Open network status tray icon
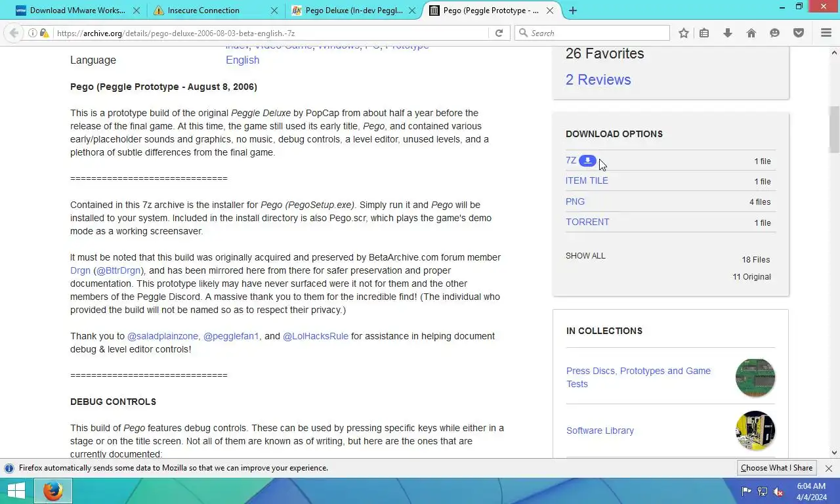Screen dimensions: 840x504 [x=763, y=491]
